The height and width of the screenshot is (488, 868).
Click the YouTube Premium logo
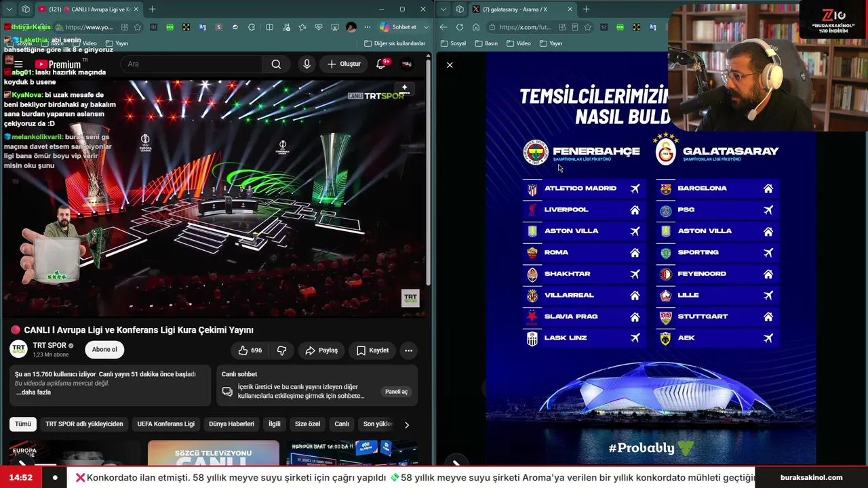point(58,64)
